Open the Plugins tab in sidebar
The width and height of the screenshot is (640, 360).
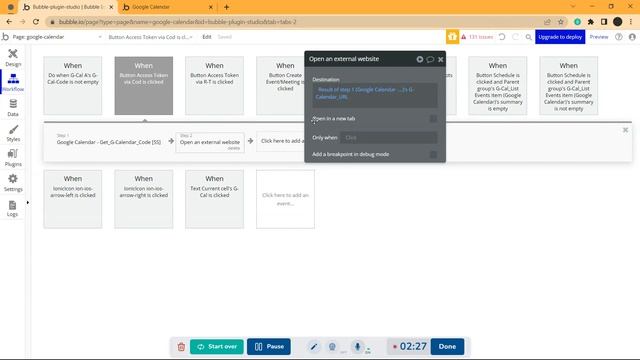coord(13,158)
